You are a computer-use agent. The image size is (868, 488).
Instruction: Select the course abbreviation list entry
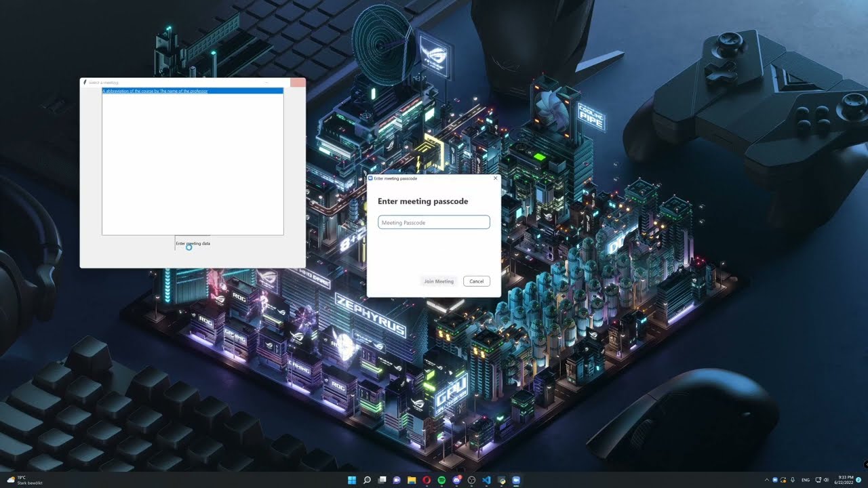coord(193,91)
